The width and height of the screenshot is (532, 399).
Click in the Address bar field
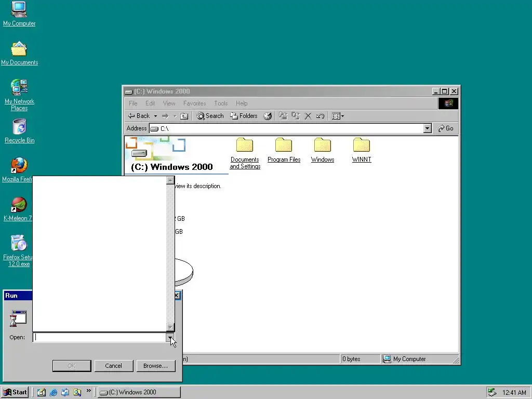pos(286,128)
